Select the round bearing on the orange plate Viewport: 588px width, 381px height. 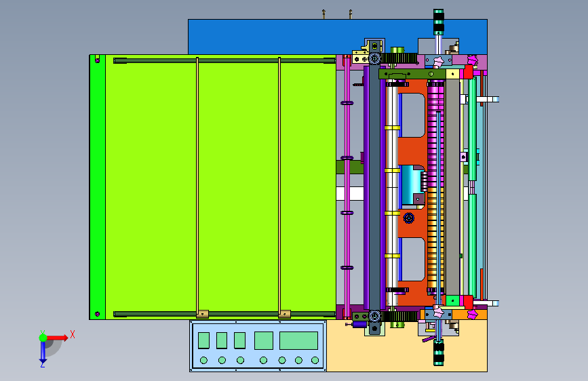[409, 218]
